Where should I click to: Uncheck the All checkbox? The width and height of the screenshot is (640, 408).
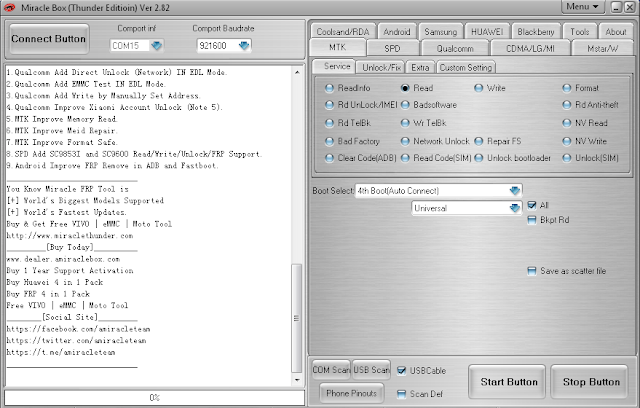(532, 205)
